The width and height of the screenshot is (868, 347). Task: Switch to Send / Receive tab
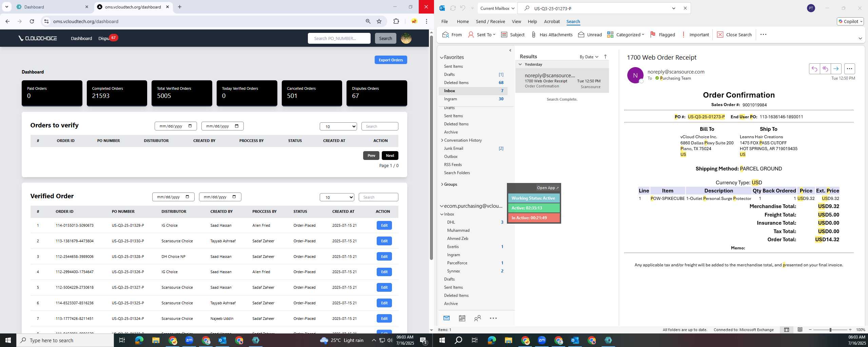click(490, 21)
